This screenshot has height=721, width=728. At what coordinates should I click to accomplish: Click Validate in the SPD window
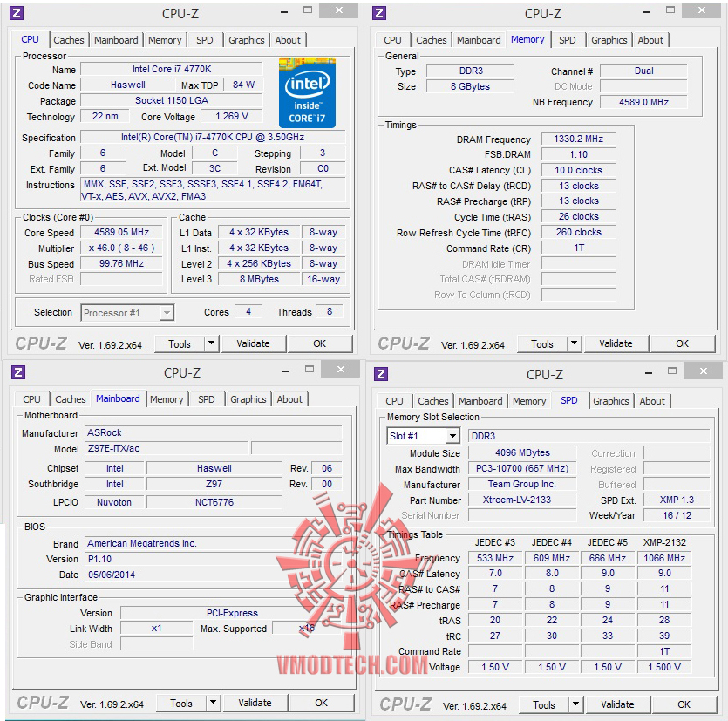coord(617,704)
